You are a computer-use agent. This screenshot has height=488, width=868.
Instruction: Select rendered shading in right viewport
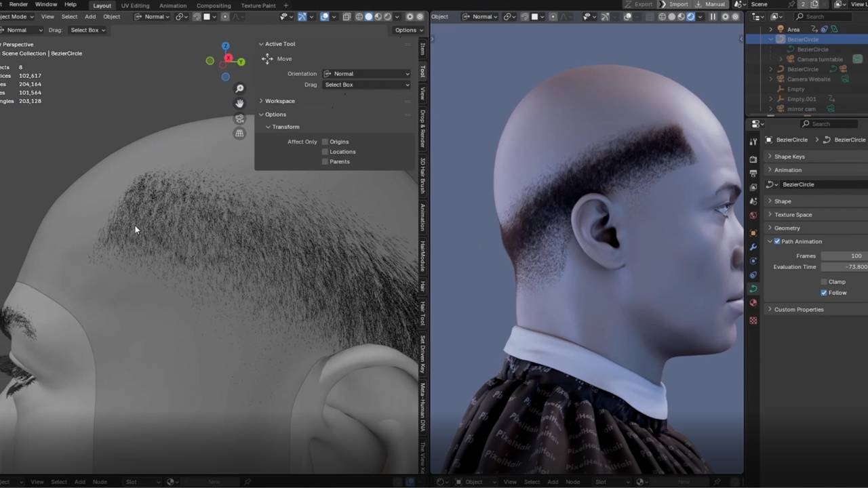pos(691,16)
